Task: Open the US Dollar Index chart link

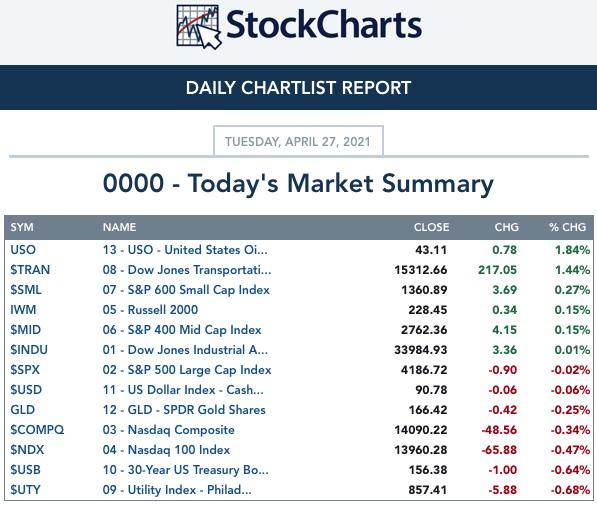Action: pos(183,390)
